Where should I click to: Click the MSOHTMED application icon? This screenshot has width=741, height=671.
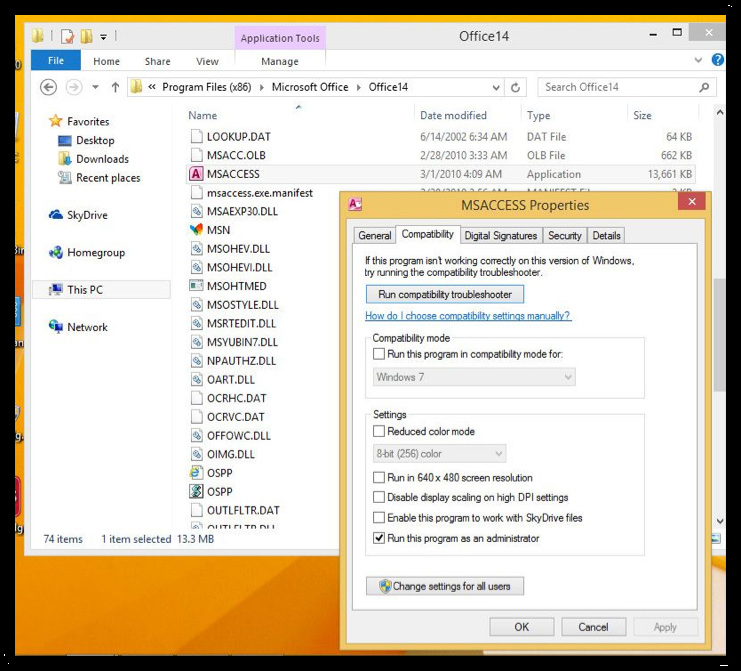point(196,286)
